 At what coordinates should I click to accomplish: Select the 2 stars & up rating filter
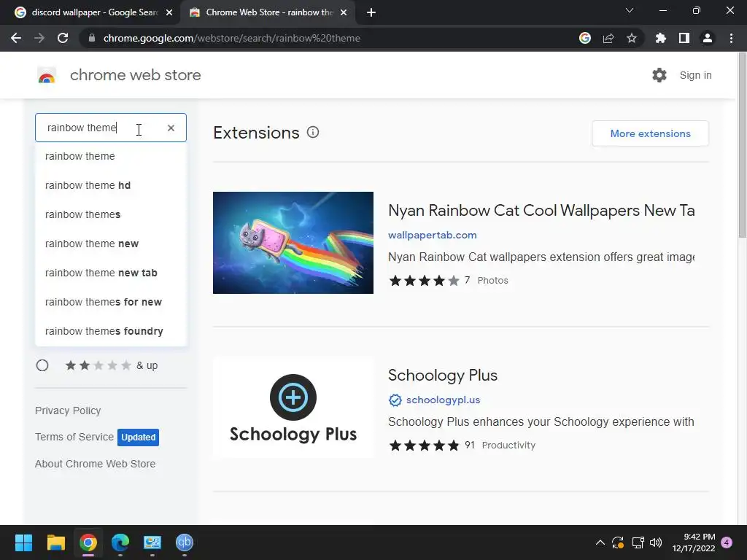click(42, 365)
